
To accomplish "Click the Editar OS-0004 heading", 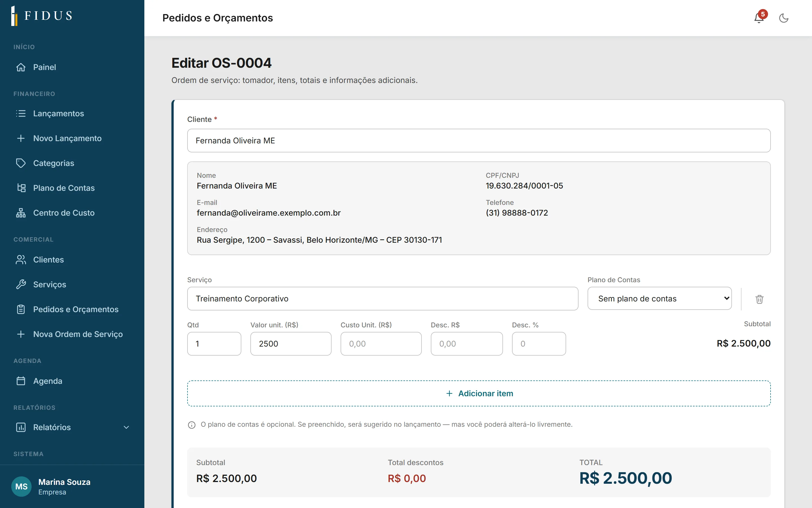I will coord(221,63).
